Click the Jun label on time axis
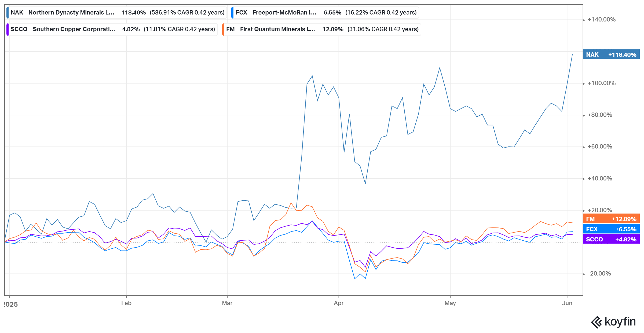 [x=567, y=303]
